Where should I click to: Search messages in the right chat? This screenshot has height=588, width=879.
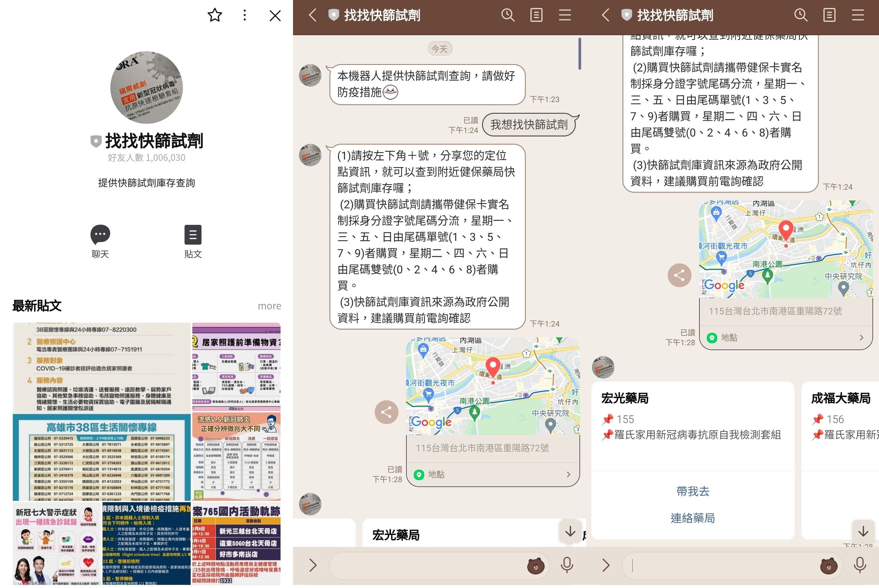[801, 15]
